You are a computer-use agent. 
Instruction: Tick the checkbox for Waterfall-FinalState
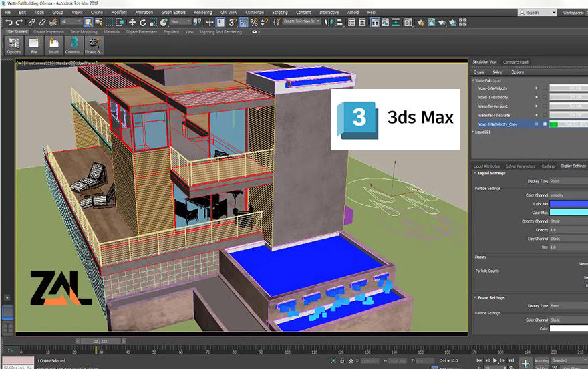(545, 115)
